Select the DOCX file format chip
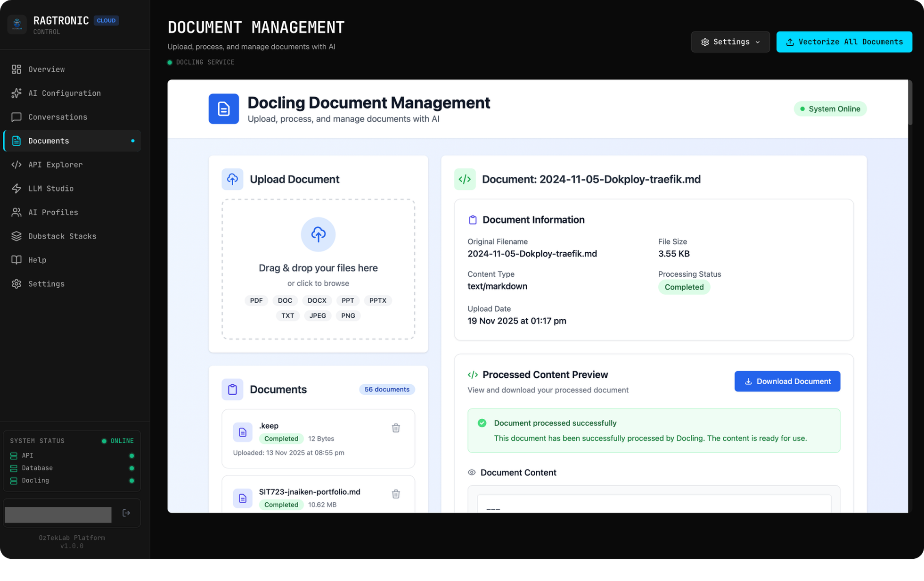 [317, 300]
